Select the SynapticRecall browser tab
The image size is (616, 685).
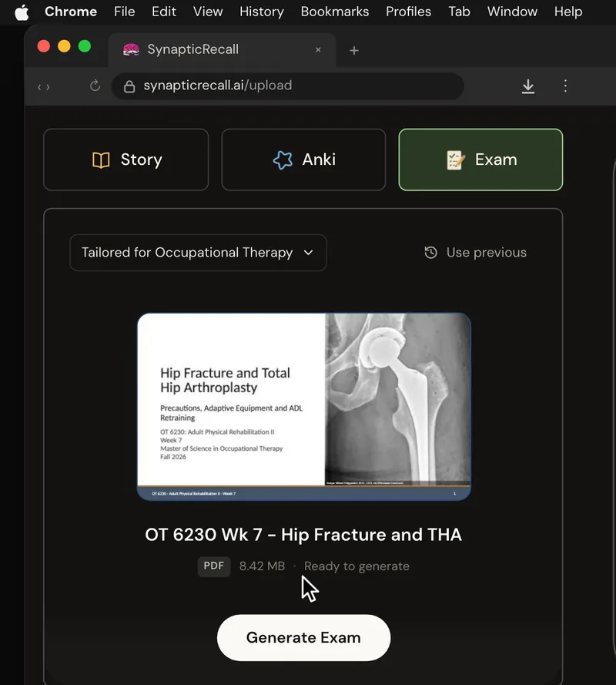point(222,49)
